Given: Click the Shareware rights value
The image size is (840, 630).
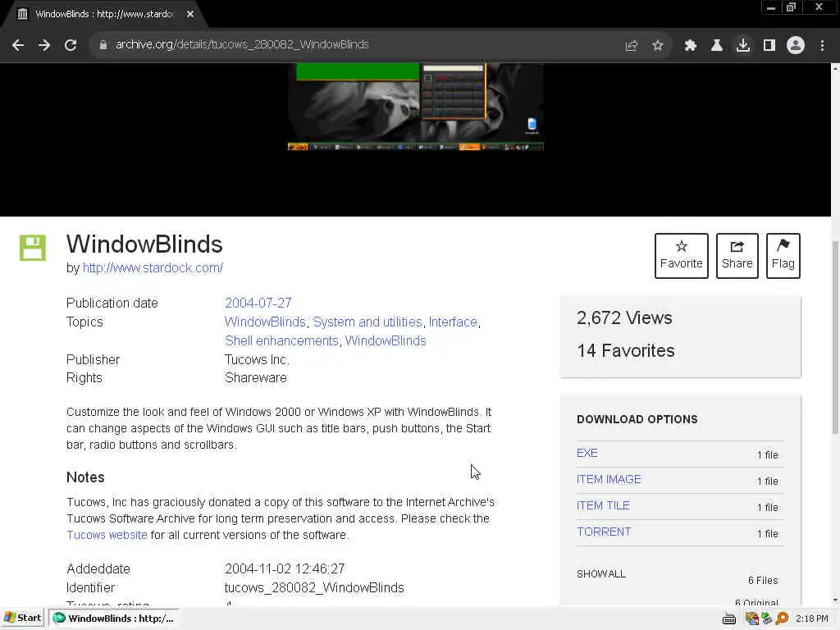Looking at the screenshot, I should tap(256, 378).
